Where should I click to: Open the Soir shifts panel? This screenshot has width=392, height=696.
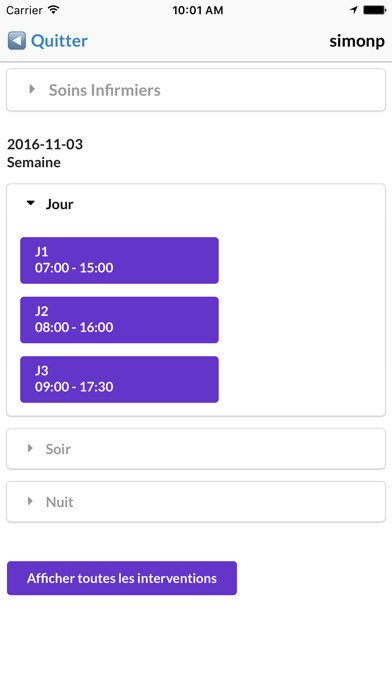(196, 449)
